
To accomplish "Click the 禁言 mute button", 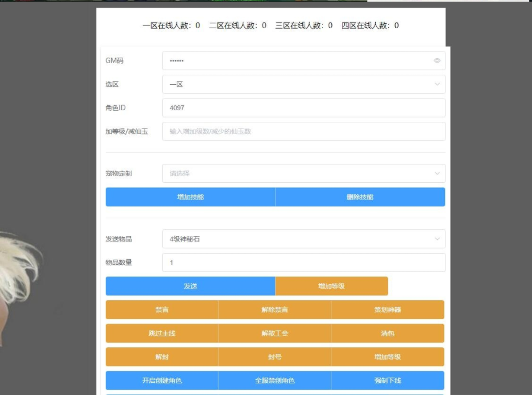I will click(x=162, y=310).
